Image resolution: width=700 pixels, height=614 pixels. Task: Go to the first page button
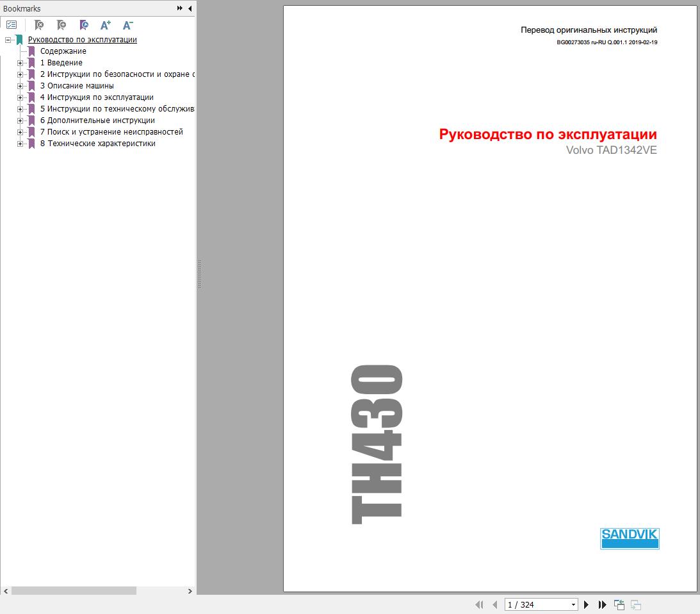[479, 604]
